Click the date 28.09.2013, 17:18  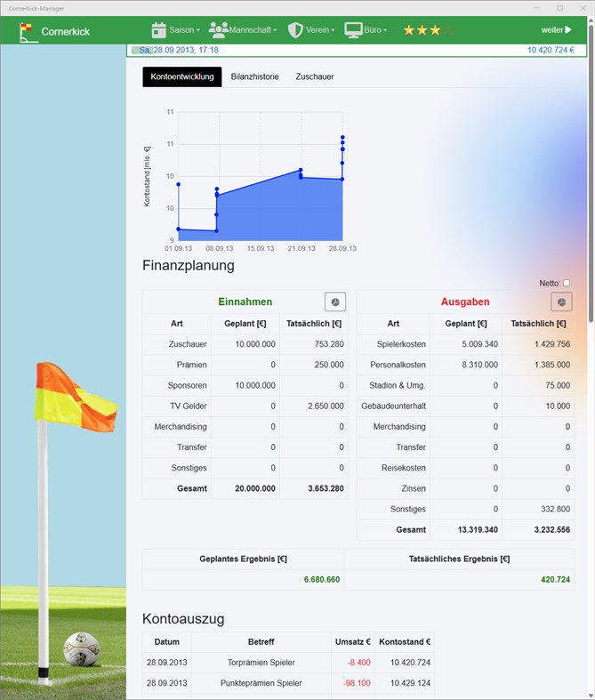pyautogui.click(x=186, y=50)
